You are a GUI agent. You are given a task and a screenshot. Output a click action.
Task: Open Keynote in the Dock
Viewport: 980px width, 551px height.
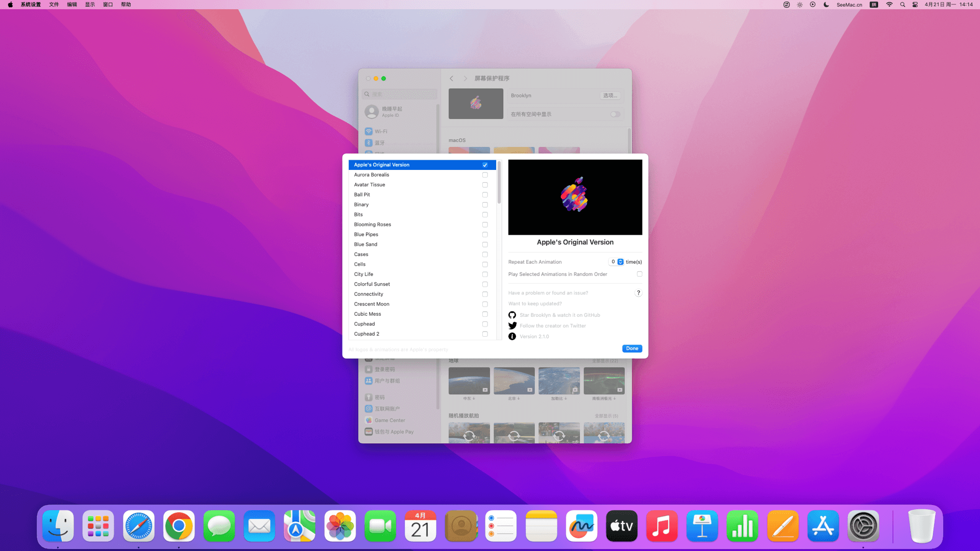tap(702, 526)
